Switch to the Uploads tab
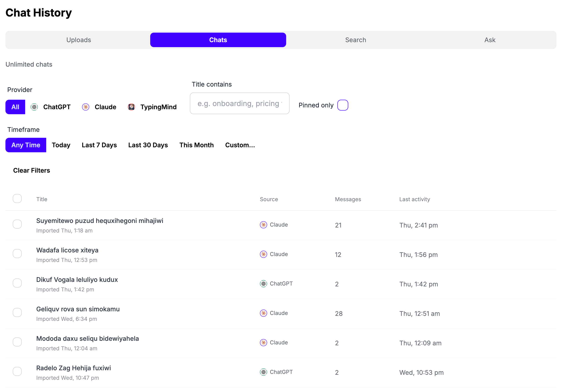 [x=79, y=40]
